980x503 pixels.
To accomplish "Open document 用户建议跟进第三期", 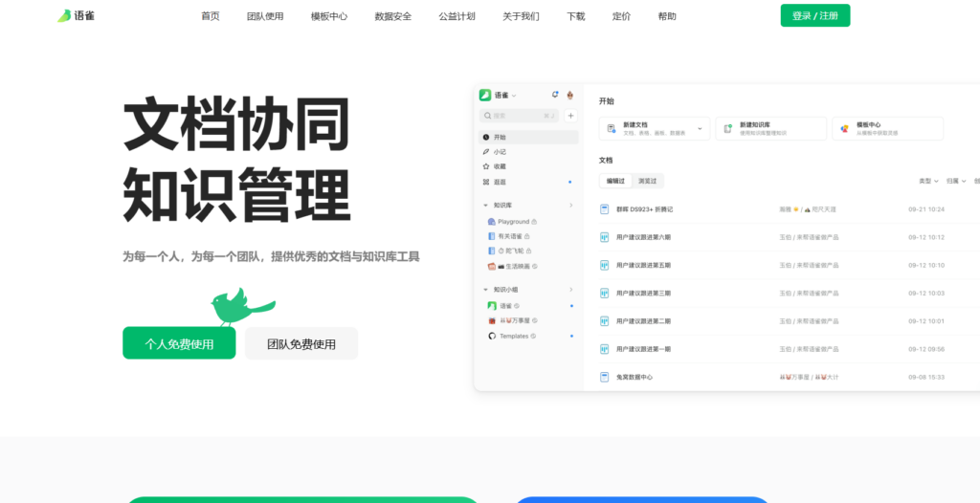I will [643, 293].
